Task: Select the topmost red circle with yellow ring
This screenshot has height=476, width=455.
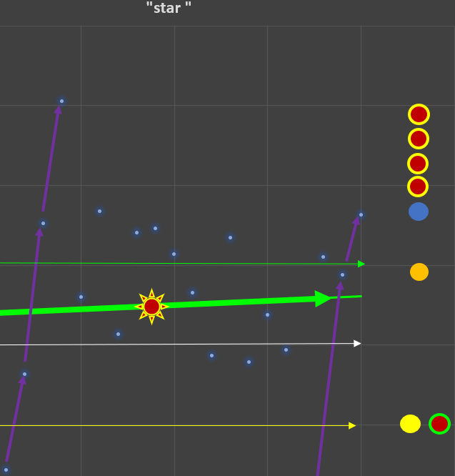Action: (x=419, y=114)
